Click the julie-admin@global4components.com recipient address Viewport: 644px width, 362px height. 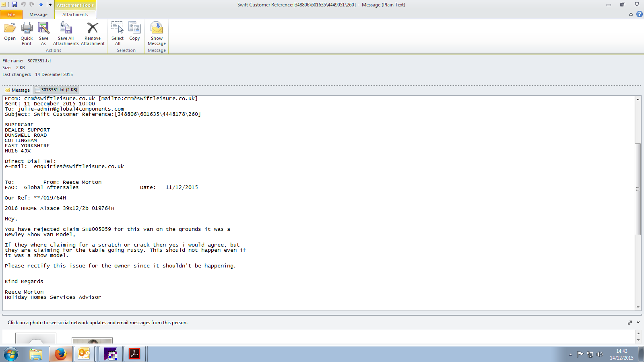coord(71,109)
